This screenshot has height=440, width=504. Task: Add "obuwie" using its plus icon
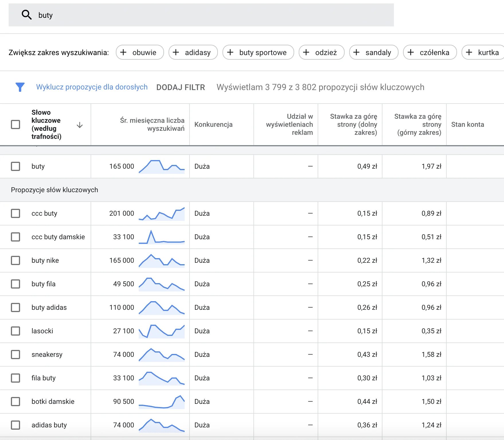(124, 52)
